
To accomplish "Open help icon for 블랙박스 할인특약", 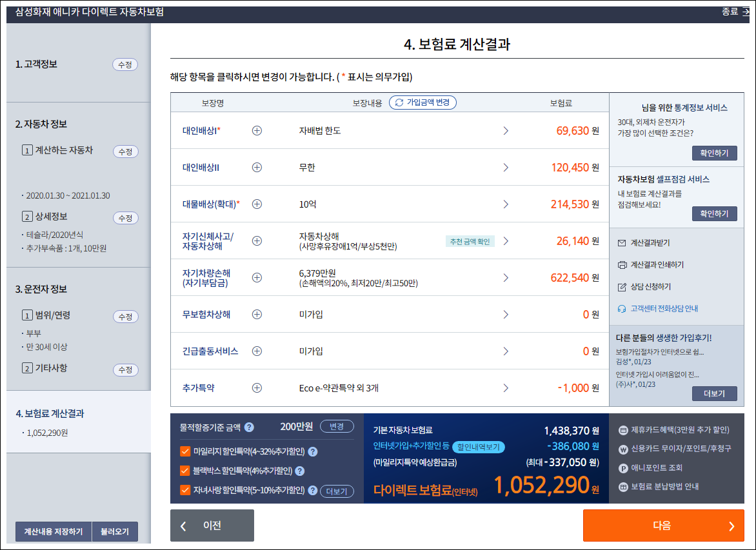I will [x=299, y=471].
